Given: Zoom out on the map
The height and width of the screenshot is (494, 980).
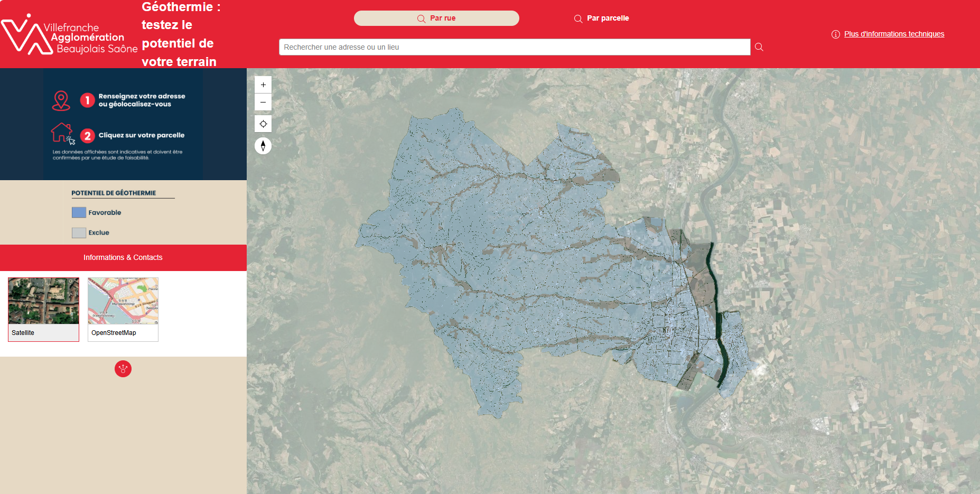Looking at the screenshot, I should click(263, 102).
